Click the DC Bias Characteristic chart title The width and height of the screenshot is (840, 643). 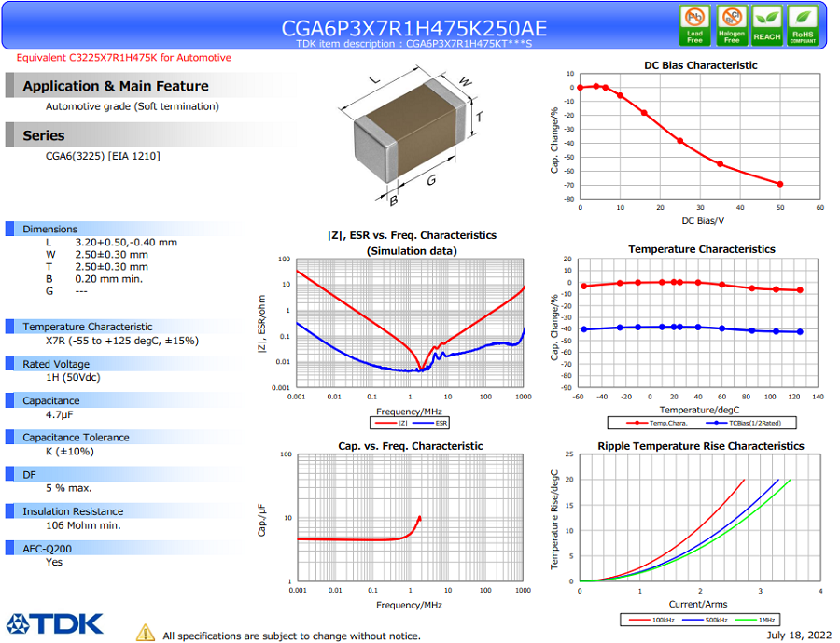[x=700, y=65]
